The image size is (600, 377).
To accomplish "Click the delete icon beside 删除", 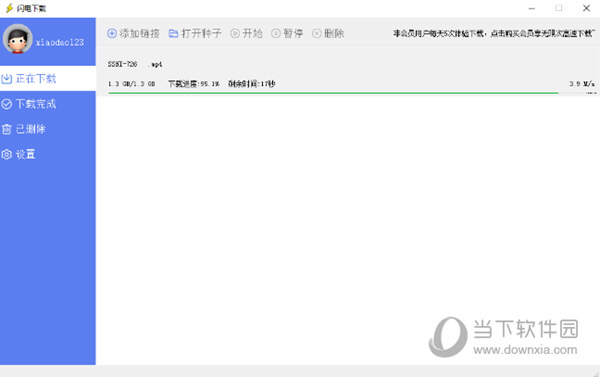I will click(316, 33).
